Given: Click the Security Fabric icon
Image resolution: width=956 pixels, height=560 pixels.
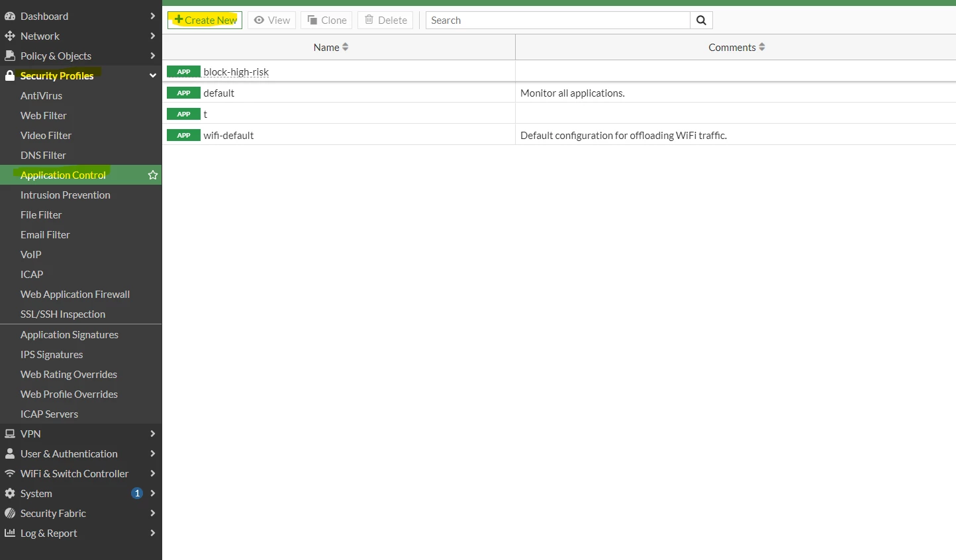Looking at the screenshot, I should tap(10, 513).
